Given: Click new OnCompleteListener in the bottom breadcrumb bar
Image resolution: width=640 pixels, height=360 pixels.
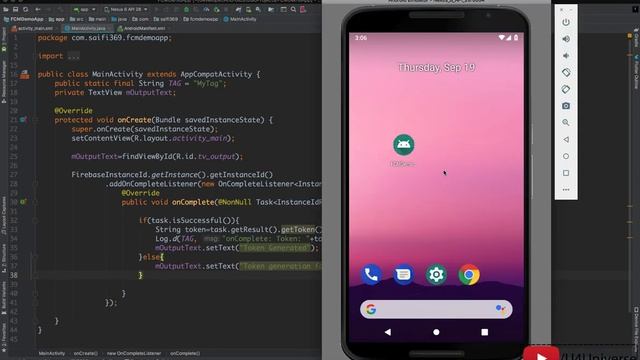Looking at the screenshot, I should (x=134, y=353).
